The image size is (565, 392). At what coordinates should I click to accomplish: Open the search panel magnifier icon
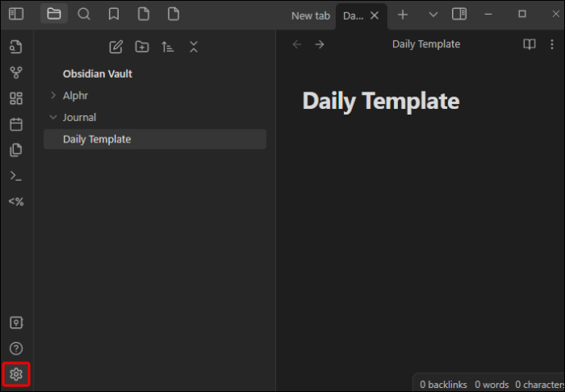pyautogui.click(x=84, y=15)
